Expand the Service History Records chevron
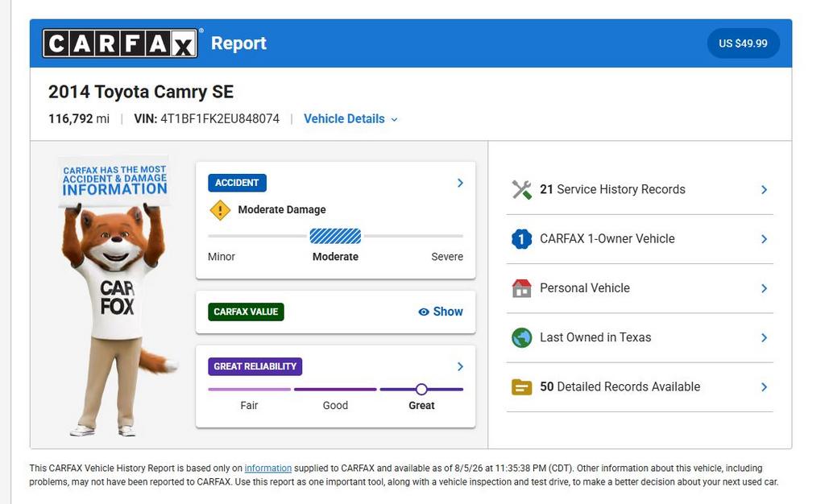 [x=764, y=190]
